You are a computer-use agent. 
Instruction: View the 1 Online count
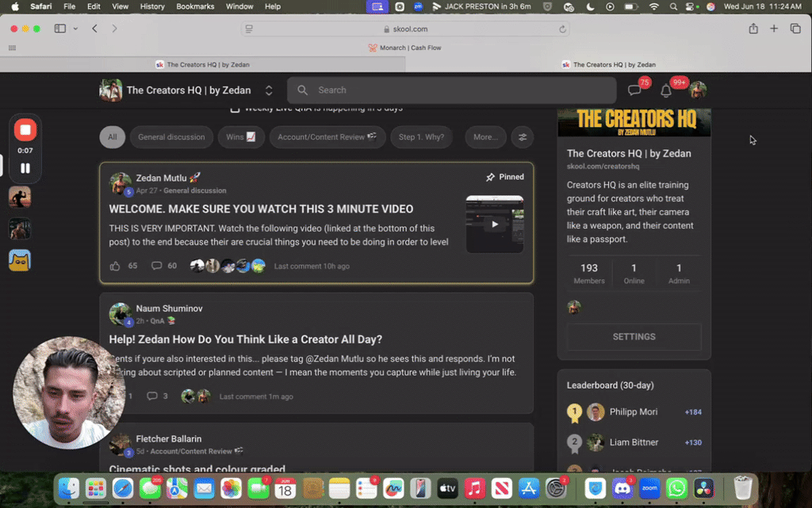pos(634,273)
